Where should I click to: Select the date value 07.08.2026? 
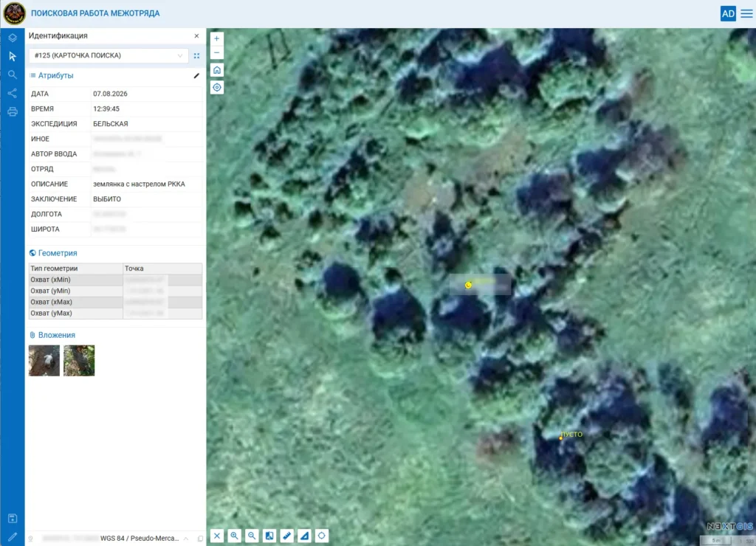point(111,94)
